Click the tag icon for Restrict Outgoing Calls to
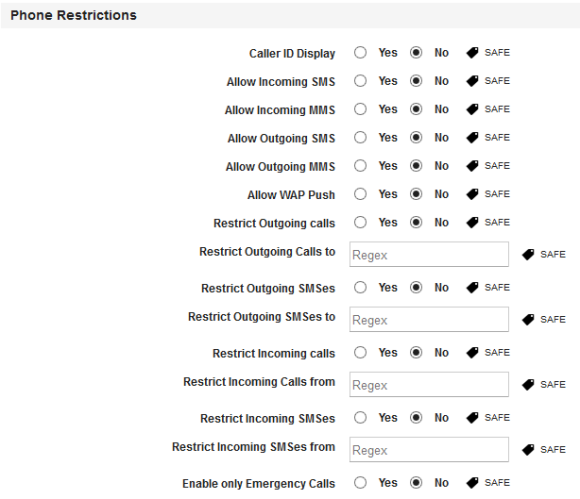This screenshot has height=499, width=580. click(528, 254)
